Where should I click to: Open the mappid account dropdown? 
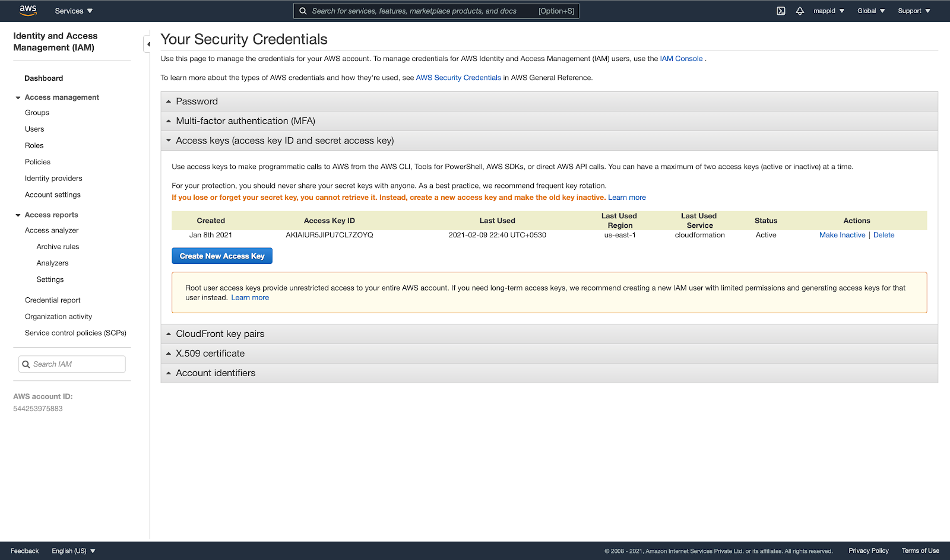click(829, 11)
